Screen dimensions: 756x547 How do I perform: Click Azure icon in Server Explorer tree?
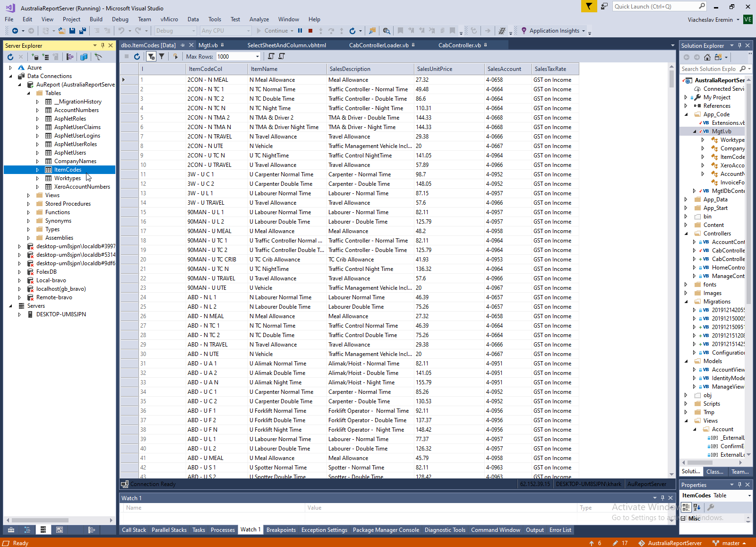click(x=21, y=68)
